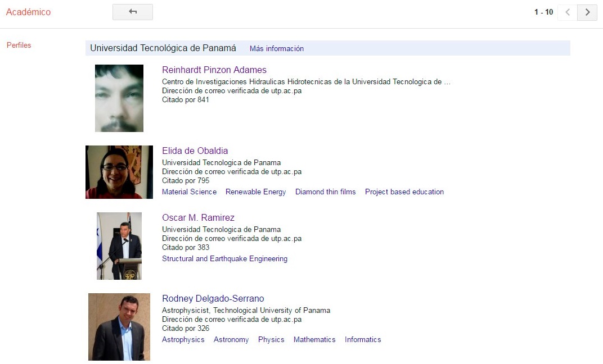Screen dimensions: 603x364
Task: Click 'Citado por 841' text
Action: [186, 100]
